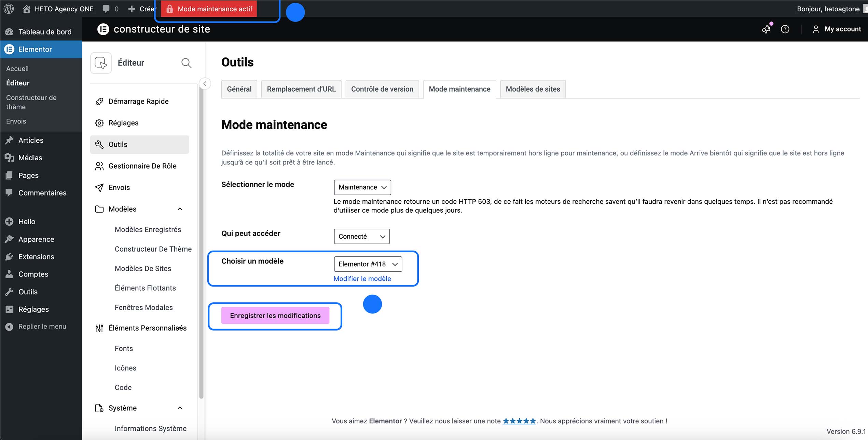Click the Gestionnaire De Rôle icon
The height and width of the screenshot is (440, 868).
pyautogui.click(x=99, y=166)
